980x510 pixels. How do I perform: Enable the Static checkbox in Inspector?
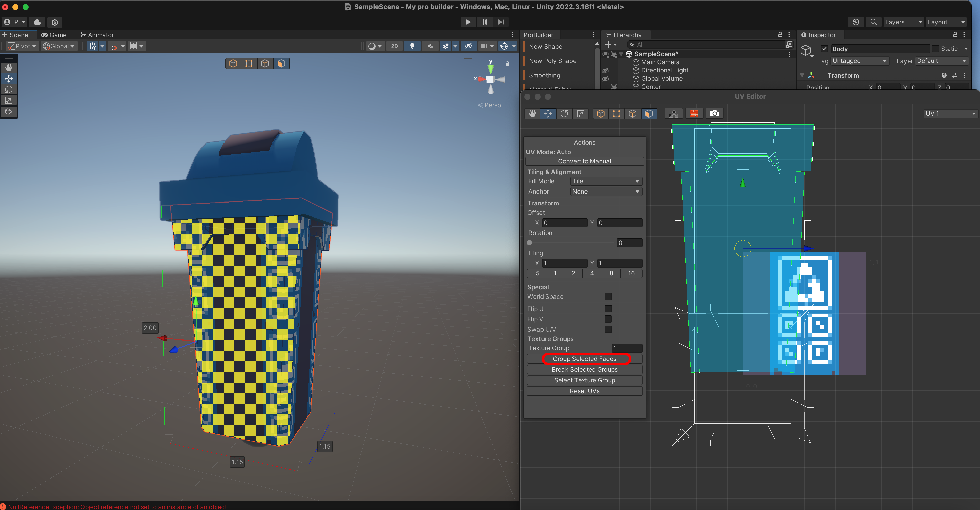point(935,49)
